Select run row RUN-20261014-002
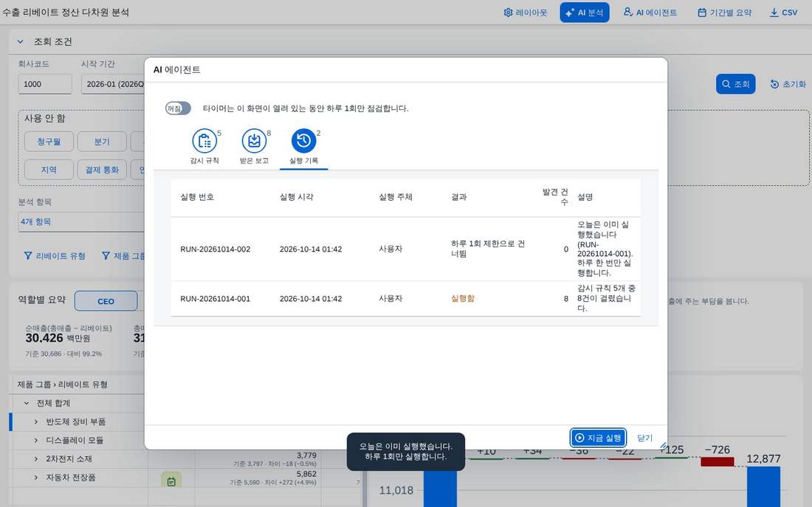This screenshot has height=507, width=812. point(406,249)
